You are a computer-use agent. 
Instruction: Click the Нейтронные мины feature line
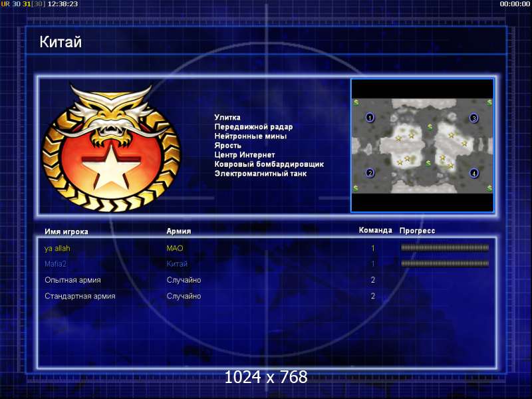tap(251, 136)
